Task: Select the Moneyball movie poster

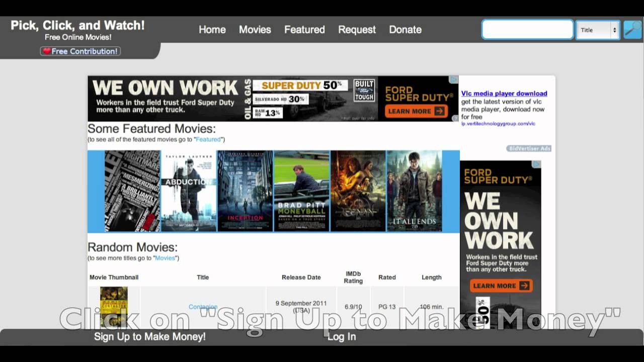Action: coord(301,191)
